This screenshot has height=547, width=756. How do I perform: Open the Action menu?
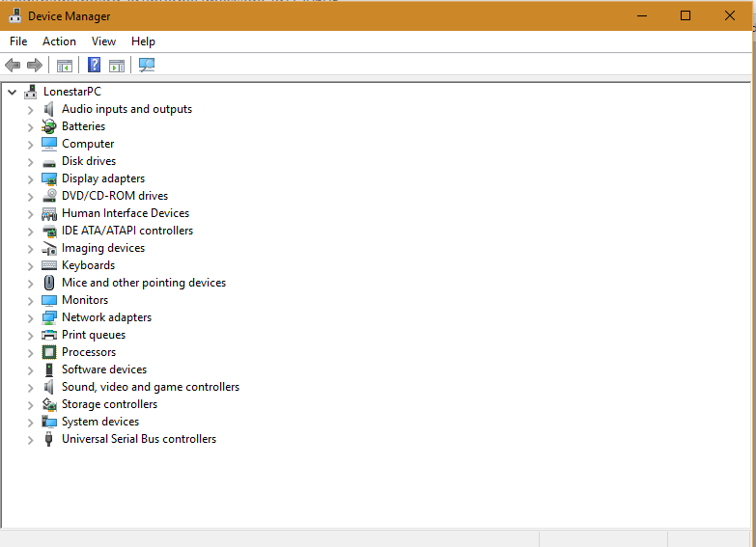(x=59, y=41)
